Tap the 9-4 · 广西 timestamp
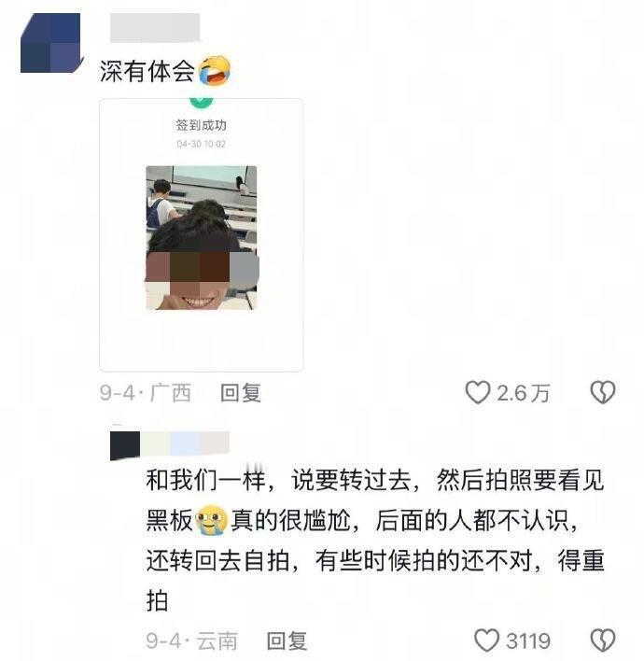 (146, 393)
